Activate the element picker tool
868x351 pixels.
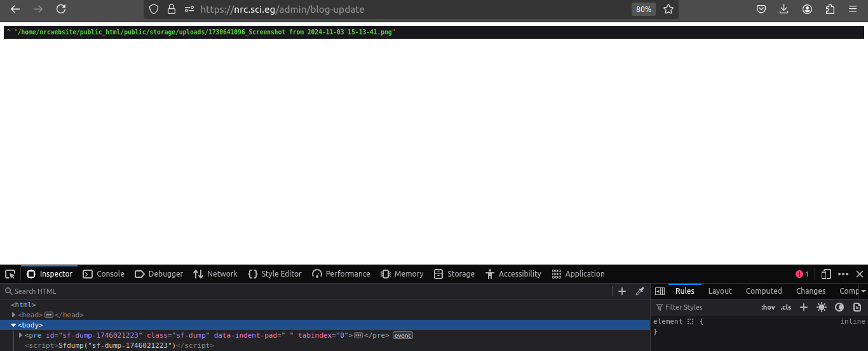(10, 274)
